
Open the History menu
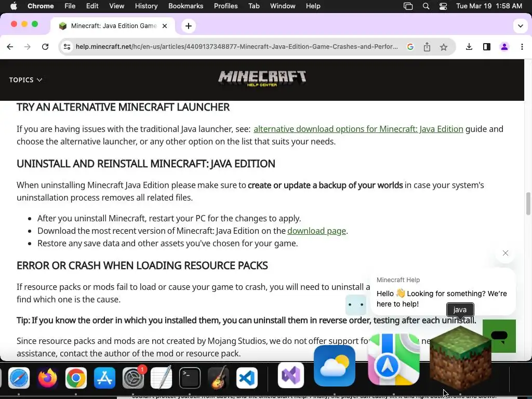coord(146,6)
